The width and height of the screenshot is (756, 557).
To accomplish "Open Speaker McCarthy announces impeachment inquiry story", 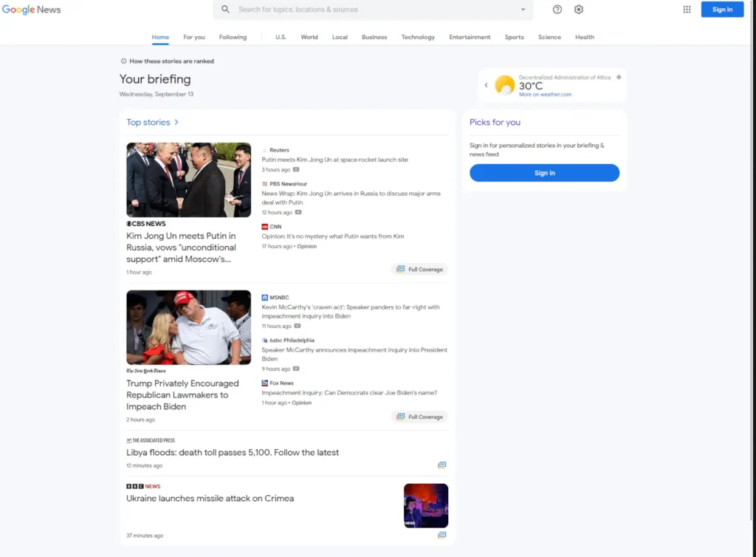I will [x=354, y=355].
